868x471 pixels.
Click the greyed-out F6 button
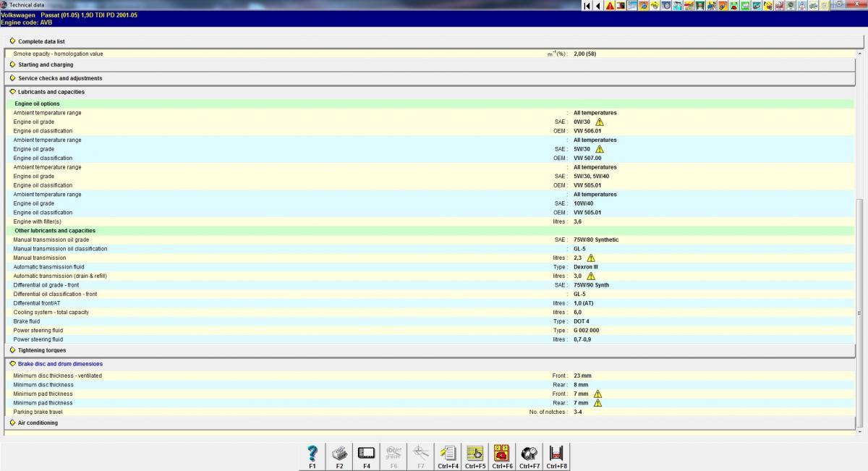pos(393,457)
